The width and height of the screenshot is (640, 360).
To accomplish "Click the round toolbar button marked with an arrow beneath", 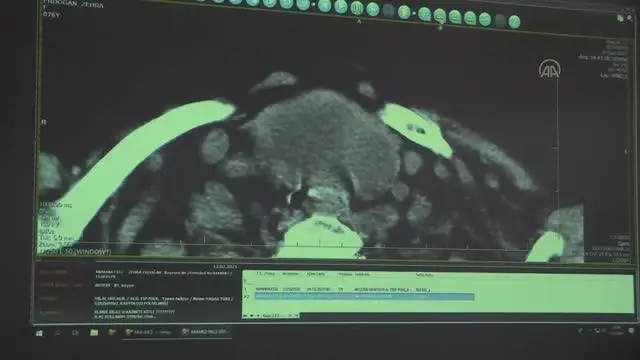I will tap(357, 8).
